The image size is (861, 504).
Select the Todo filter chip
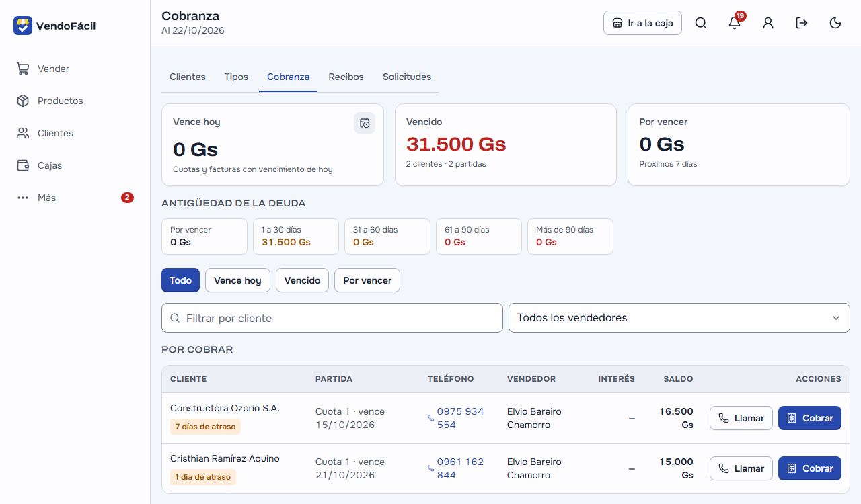(x=180, y=280)
